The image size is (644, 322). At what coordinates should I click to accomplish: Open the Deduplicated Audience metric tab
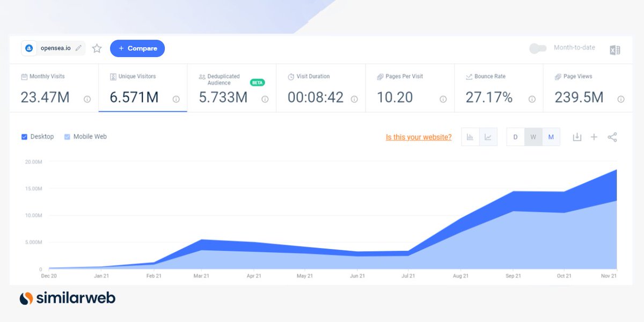point(231,88)
